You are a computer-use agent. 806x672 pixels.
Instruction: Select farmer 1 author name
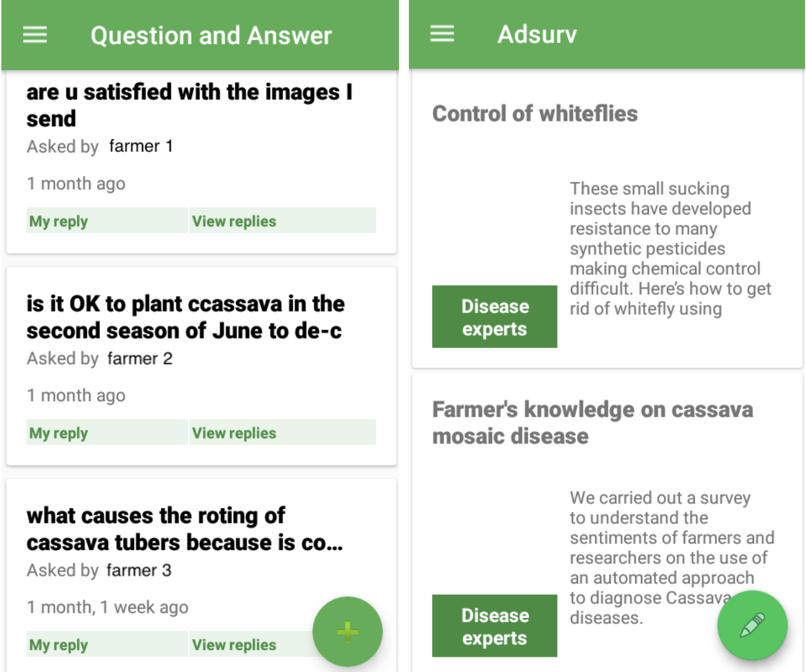(141, 147)
